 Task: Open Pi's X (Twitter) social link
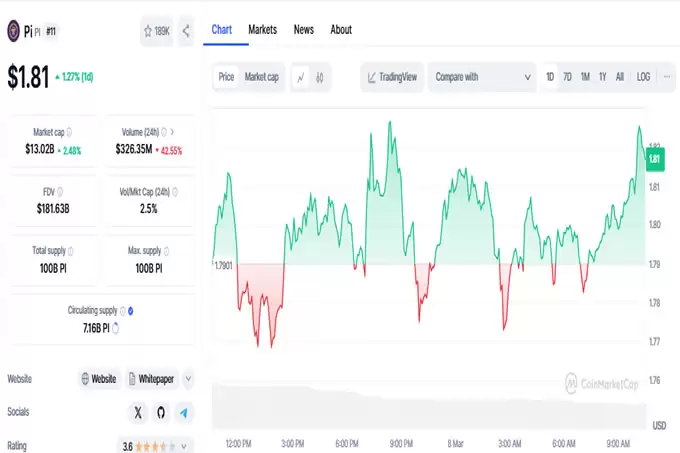[x=138, y=412]
